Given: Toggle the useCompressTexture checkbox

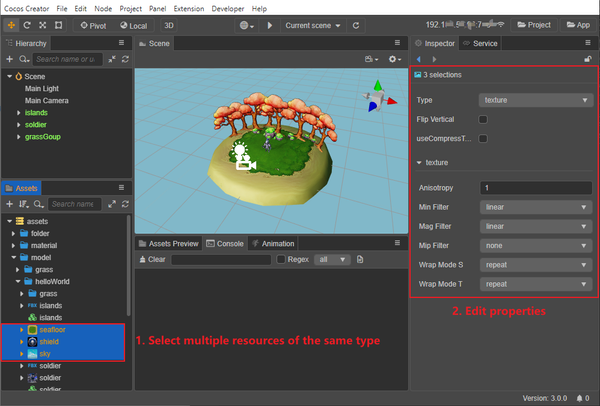Looking at the screenshot, I should [x=483, y=139].
